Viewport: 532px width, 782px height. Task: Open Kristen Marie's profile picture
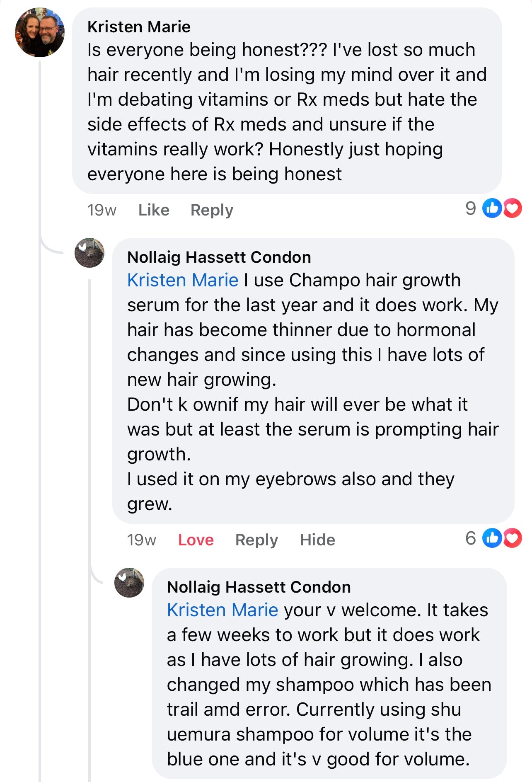coord(40,32)
